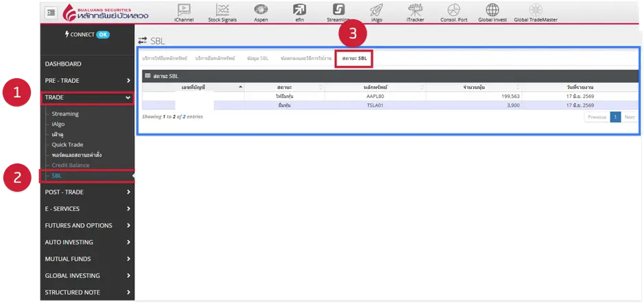Expand the POST - TRADE menu
This screenshot has width=644, height=304.
click(88, 192)
